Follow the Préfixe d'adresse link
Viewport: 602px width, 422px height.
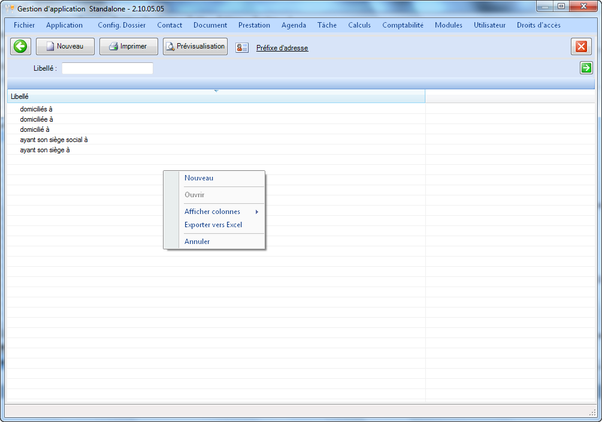[x=282, y=48]
